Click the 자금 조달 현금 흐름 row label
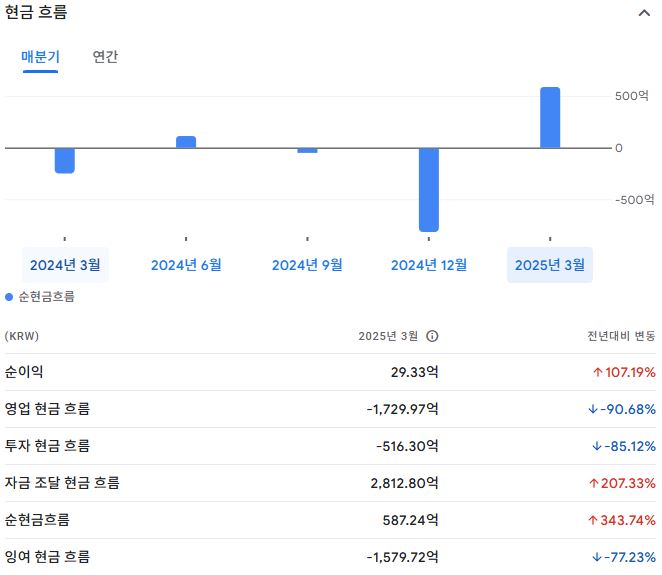Image resolution: width=662 pixels, height=575 pixels. 62,483
